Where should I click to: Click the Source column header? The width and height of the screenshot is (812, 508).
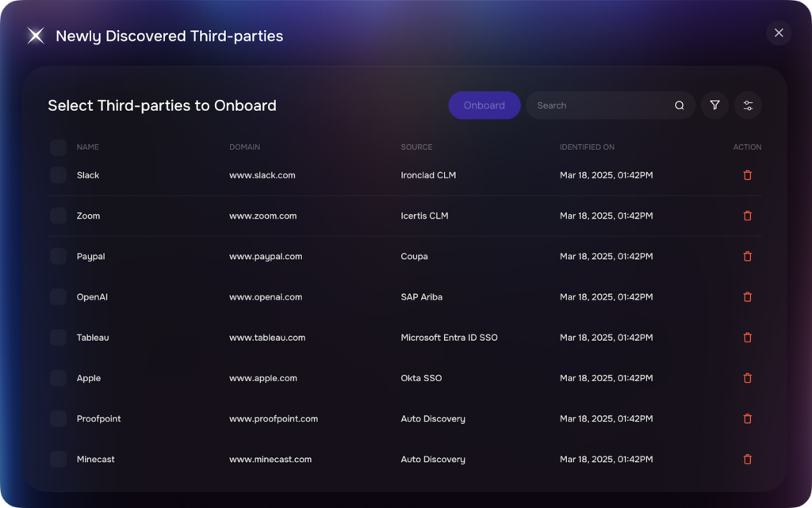coord(416,147)
